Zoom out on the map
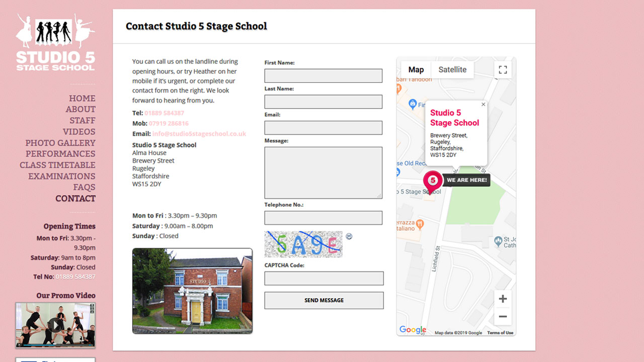 tap(503, 317)
